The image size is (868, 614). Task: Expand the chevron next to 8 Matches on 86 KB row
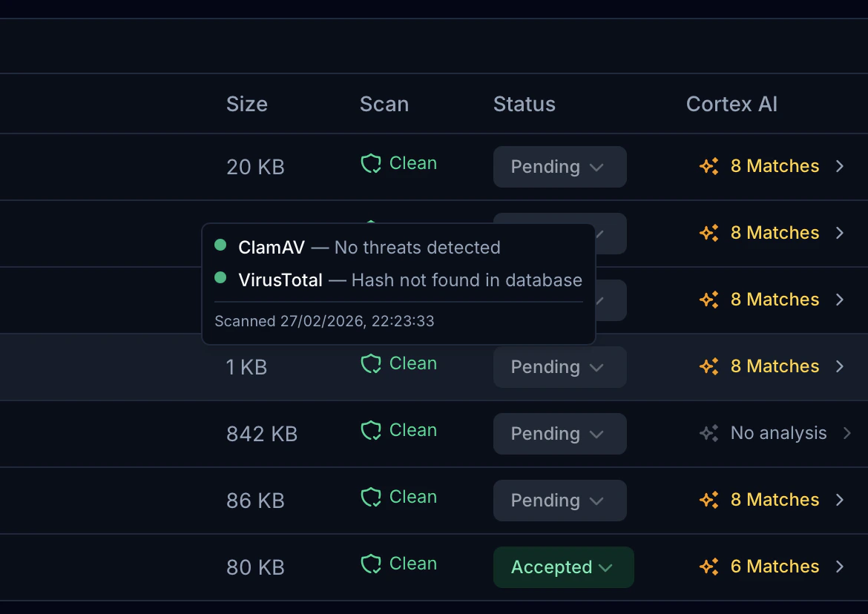839,500
